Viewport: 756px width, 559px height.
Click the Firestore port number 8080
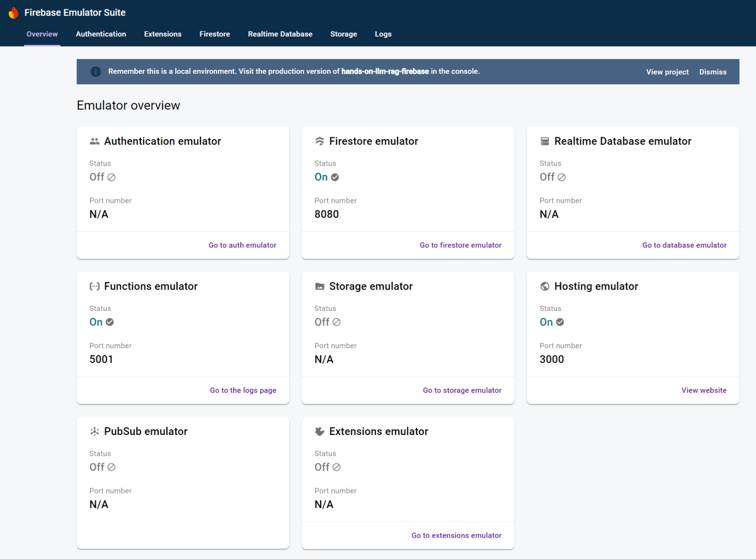[x=326, y=214]
